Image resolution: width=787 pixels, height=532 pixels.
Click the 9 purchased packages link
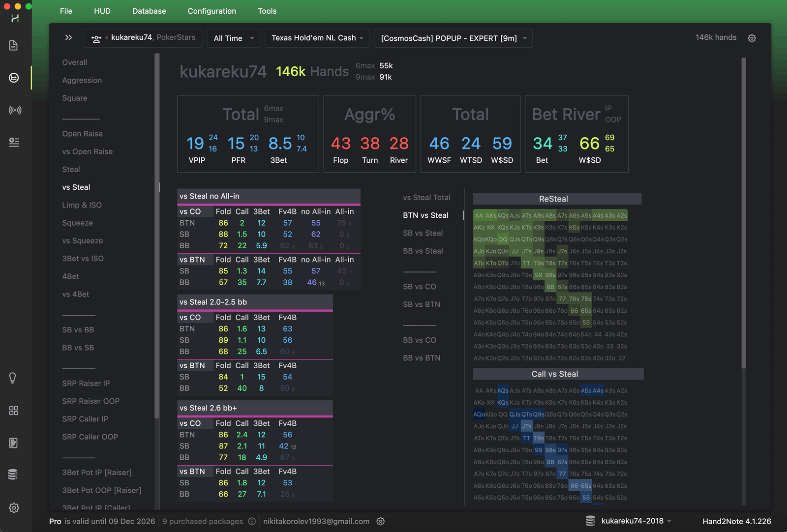click(202, 521)
